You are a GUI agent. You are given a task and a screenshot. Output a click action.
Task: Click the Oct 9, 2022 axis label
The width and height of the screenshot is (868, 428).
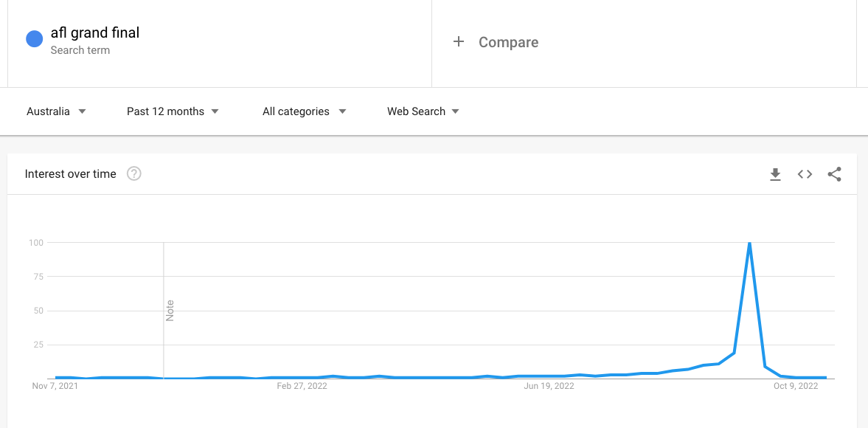796,386
